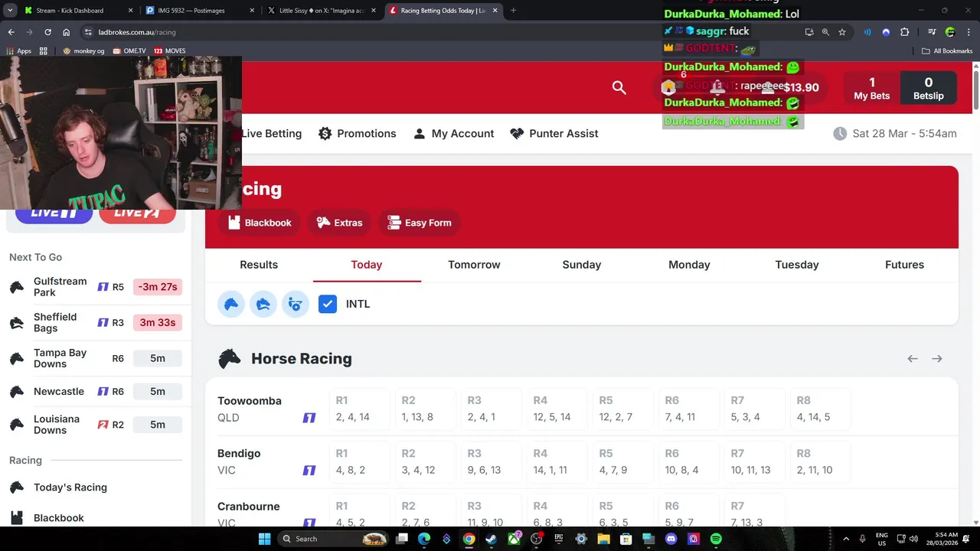Image resolution: width=980 pixels, height=551 pixels.
Task: Switch to Stream - Kick Dashboard browser tab
Action: tap(77, 11)
